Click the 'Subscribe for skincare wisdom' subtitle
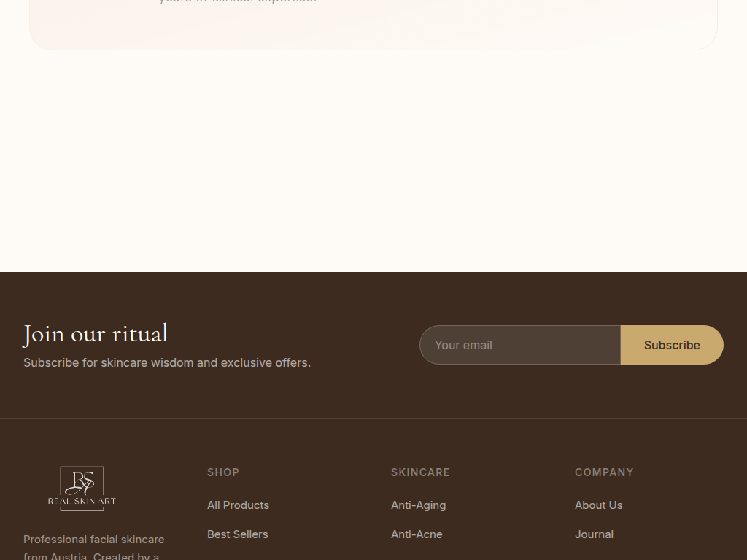Viewport: 747px width, 560px height. click(167, 362)
